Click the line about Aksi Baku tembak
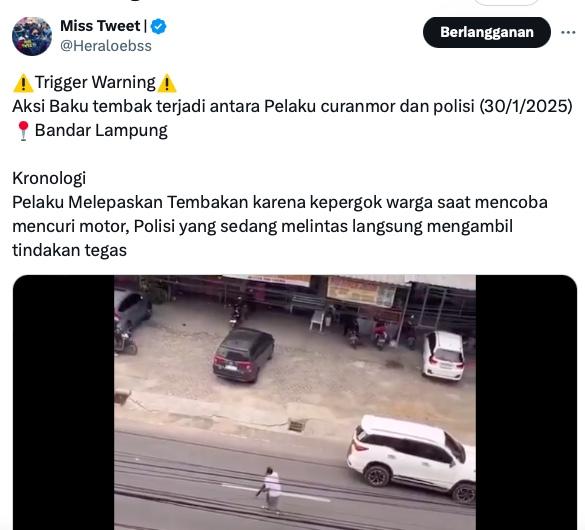Image resolution: width=585 pixels, height=530 pixels. click(292, 106)
